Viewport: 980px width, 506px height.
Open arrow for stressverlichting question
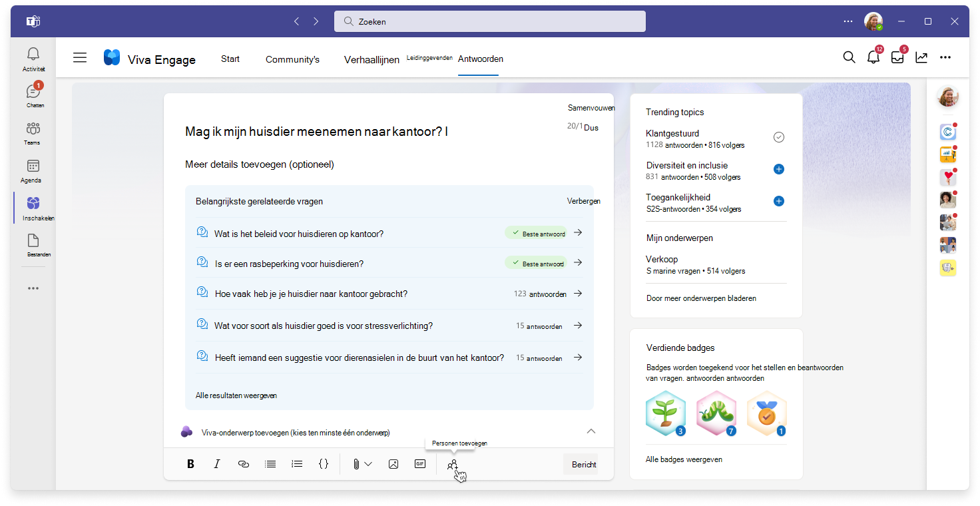pyautogui.click(x=578, y=325)
